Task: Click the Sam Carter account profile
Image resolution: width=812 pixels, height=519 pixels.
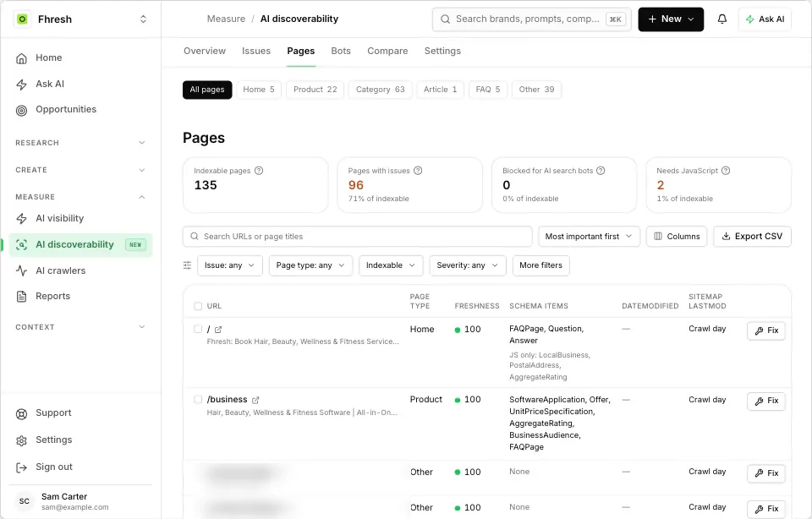Action: pyautogui.click(x=80, y=501)
